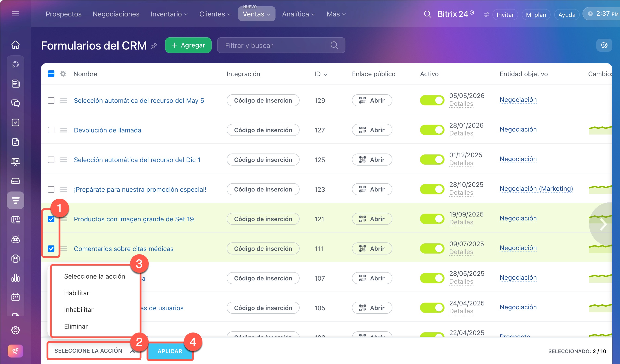This screenshot has height=364, width=620.
Task: Click the green Agregar button
Action: [x=188, y=45]
